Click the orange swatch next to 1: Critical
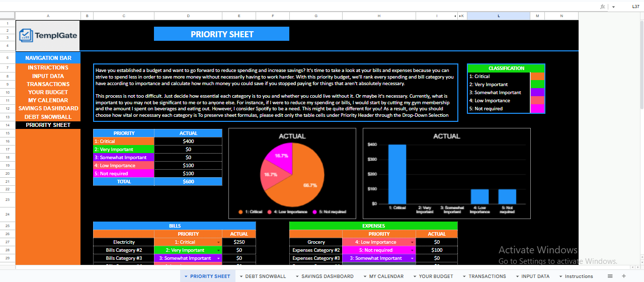Screen dimensions: 644x282 (537, 77)
